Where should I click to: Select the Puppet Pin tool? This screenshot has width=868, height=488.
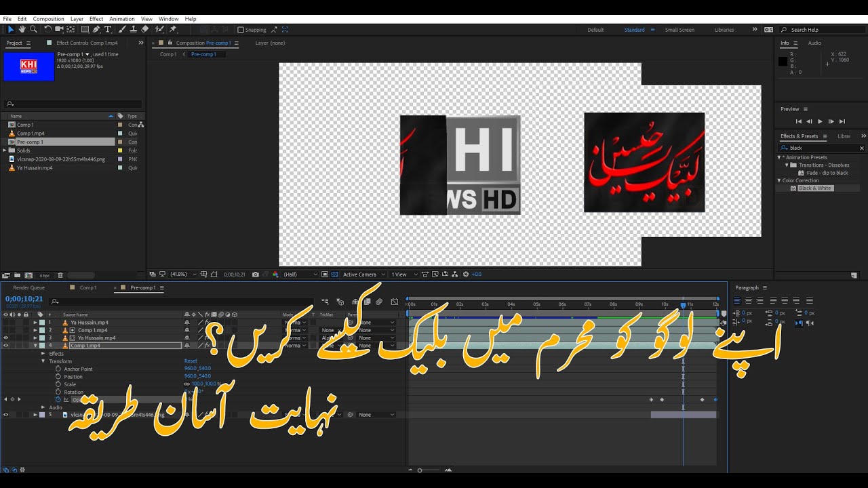(x=173, y=29)
